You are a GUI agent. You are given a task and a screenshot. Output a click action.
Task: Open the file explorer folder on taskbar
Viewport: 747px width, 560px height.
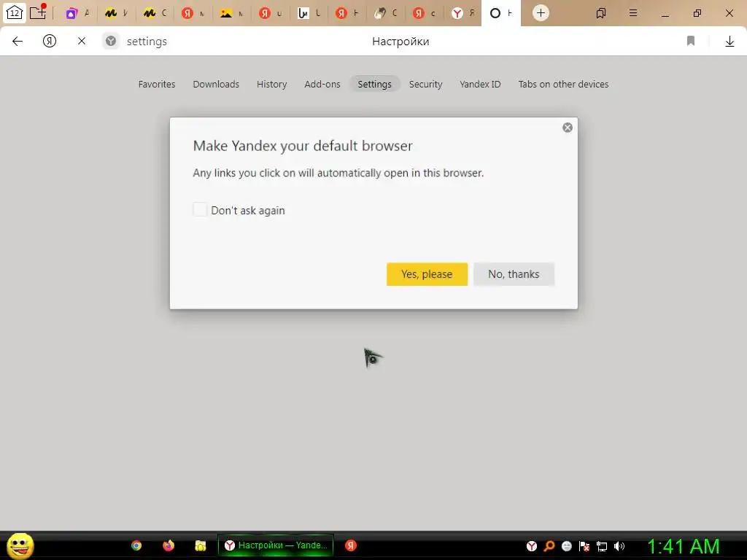(200, 545)
